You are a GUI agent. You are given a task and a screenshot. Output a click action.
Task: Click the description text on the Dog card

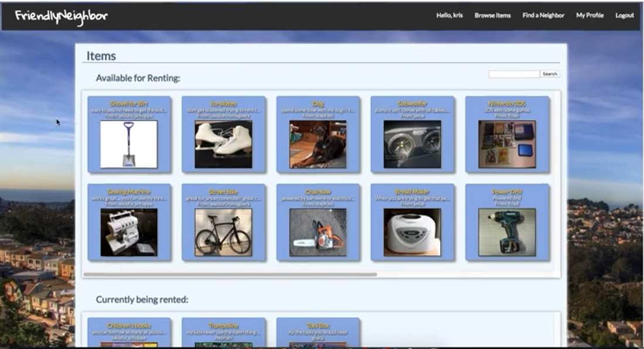pyautogui.click(x=318, y=111)
